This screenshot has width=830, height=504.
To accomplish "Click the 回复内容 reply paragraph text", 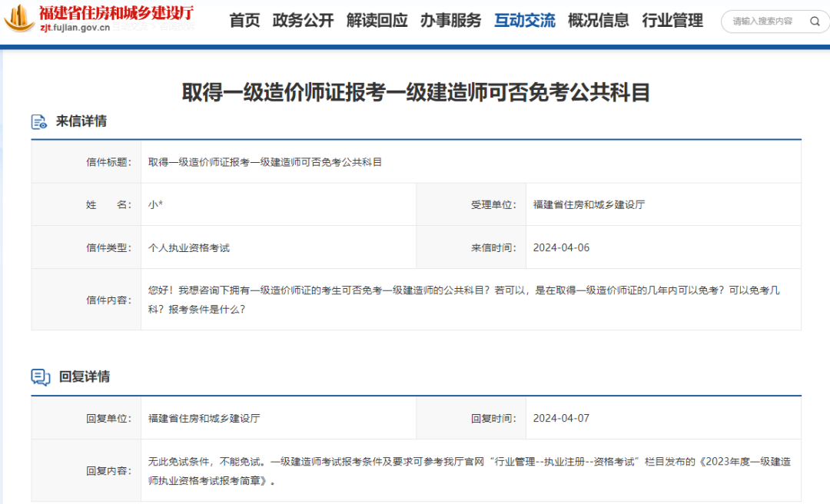I will (469, 471).
